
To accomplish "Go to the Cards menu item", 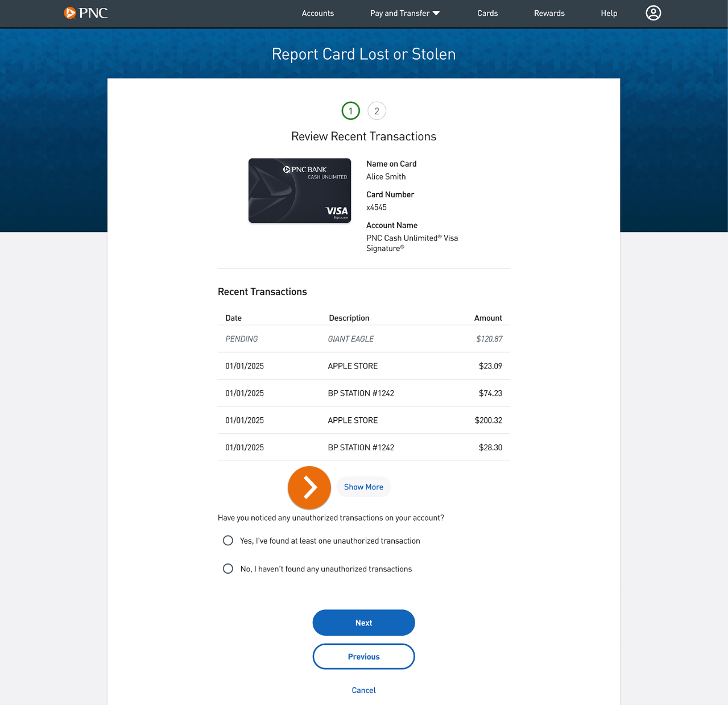I will click(487, 13).
